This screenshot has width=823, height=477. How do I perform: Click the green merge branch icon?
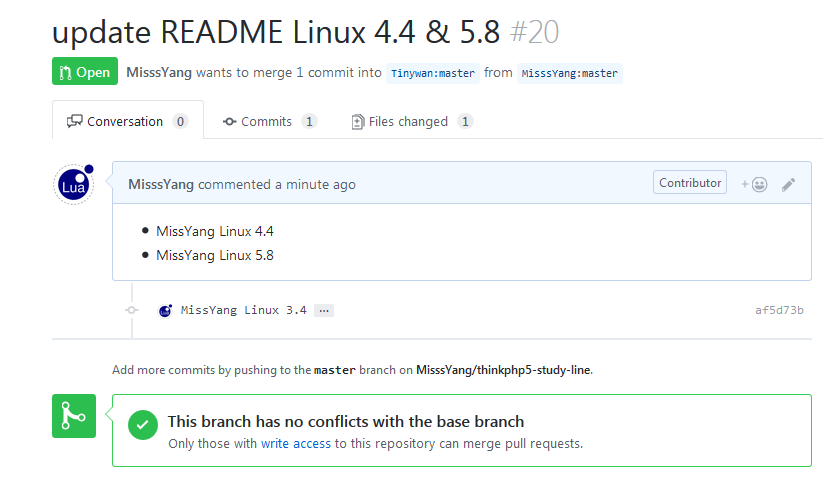point(74,416)
